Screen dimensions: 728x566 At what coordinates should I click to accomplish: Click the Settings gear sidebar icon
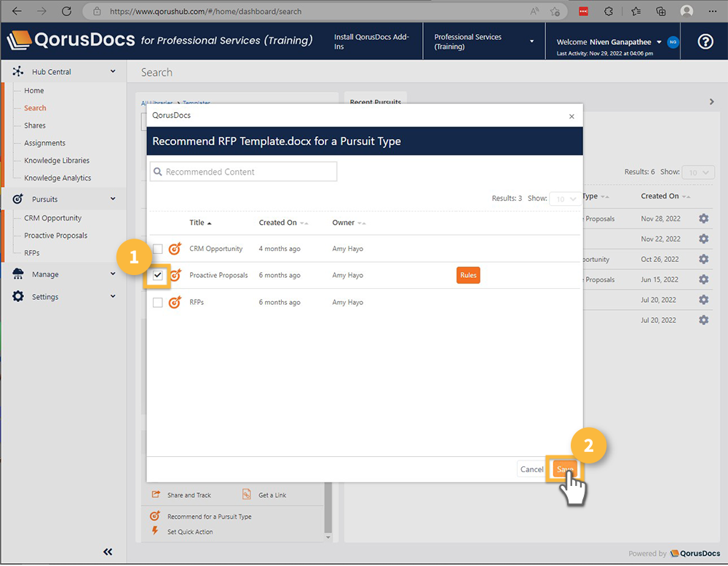click(x=18, y=296)
